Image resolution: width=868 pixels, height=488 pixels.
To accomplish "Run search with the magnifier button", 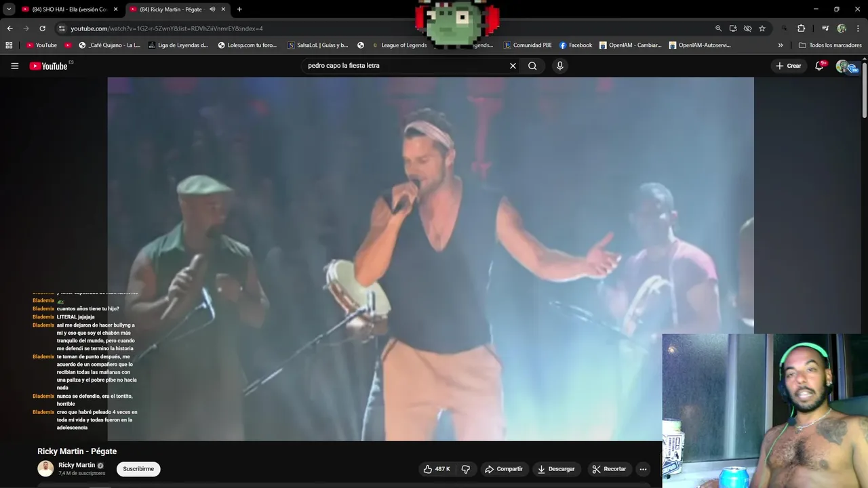I will [532, 66].
